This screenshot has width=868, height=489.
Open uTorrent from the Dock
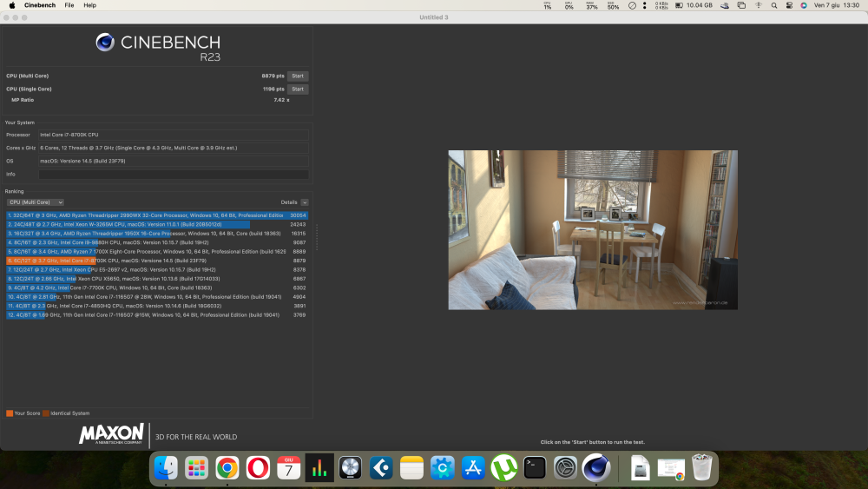(503, 468)
